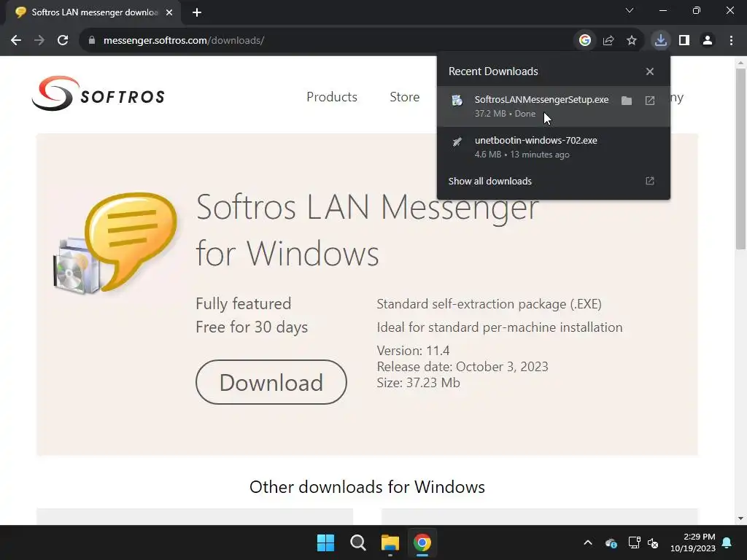Click Show all downloads link

[x=489, y=181]
